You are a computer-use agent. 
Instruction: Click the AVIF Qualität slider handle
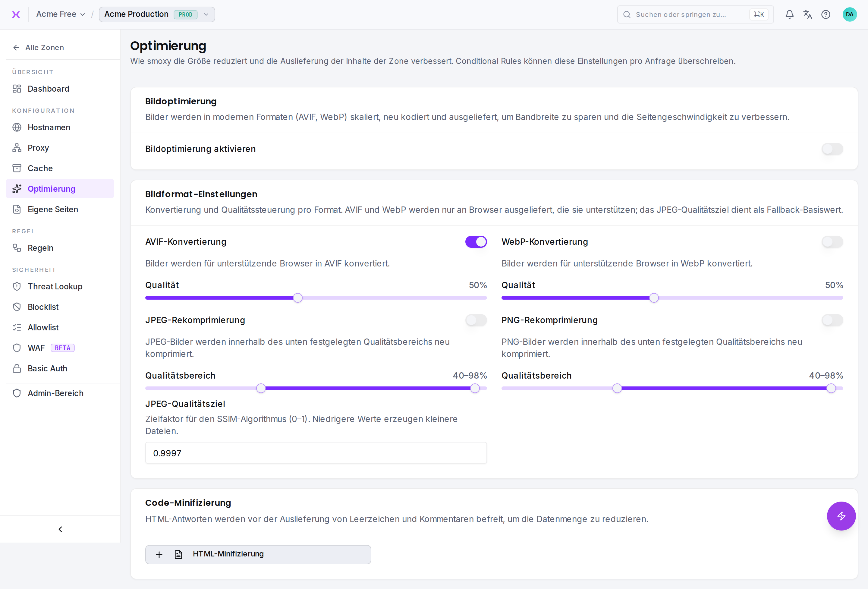tap(298, 298)
